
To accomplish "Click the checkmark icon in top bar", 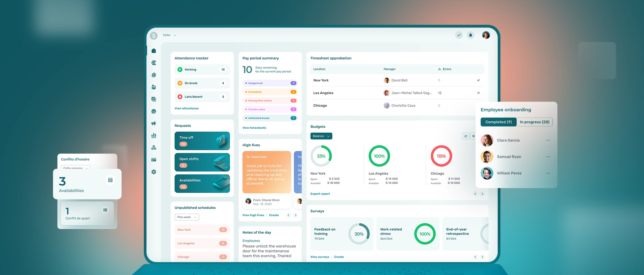I will [x=459, y=35].
